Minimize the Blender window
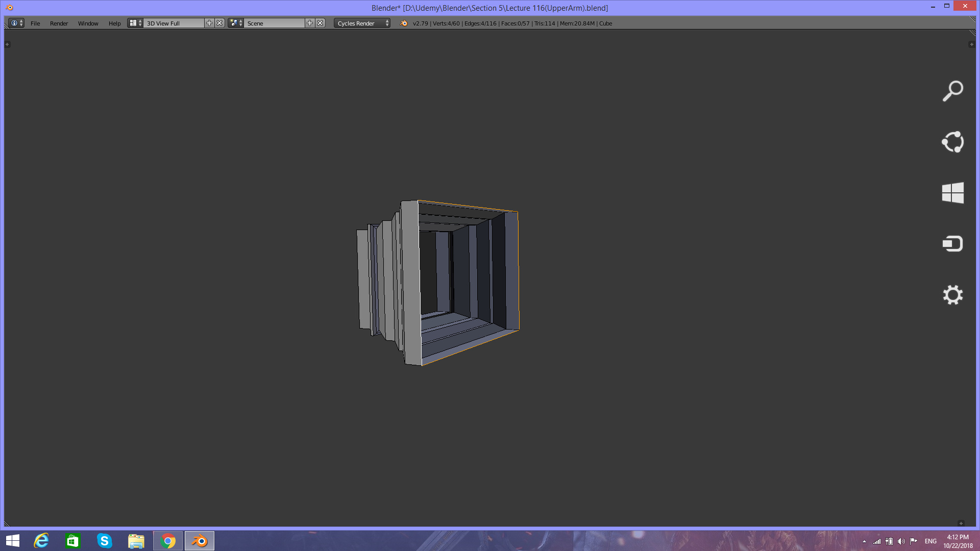This screenshot has width=980, height=551. pyautogui.click(x=933, y=7)
